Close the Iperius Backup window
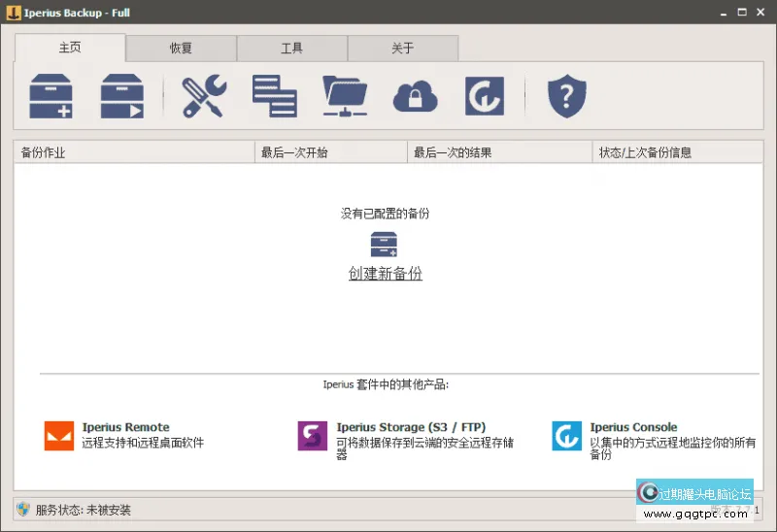Viewport: 777px width, 532px height. point(760,13)
